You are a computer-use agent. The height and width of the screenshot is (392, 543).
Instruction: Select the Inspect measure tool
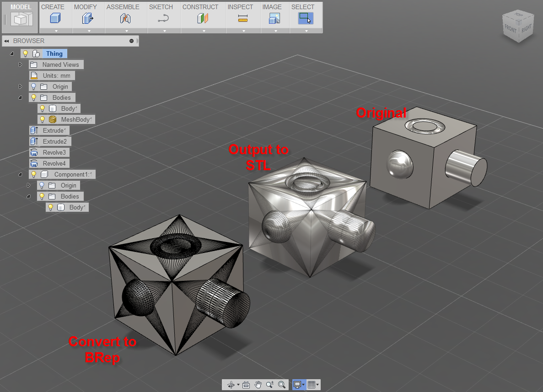coord(243,17)
